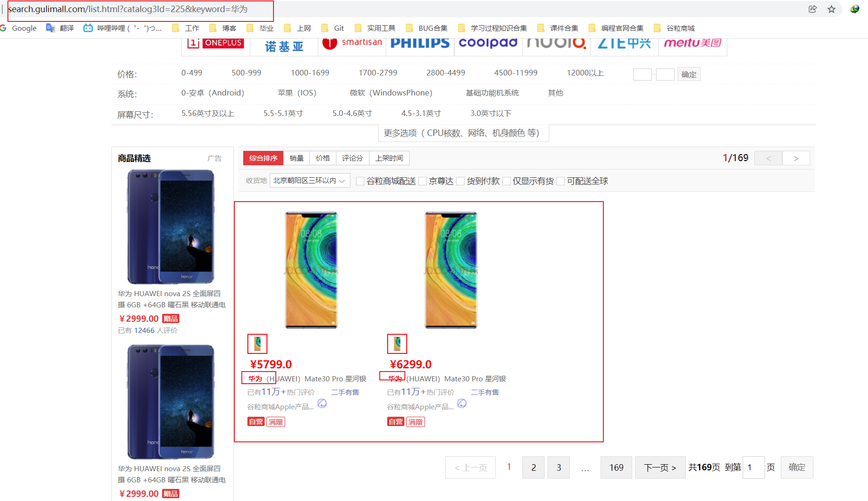This screenshot has height=501, width=868.
Task: Tick the 仅显示有货 checkbox
Action: click(506, 181)
